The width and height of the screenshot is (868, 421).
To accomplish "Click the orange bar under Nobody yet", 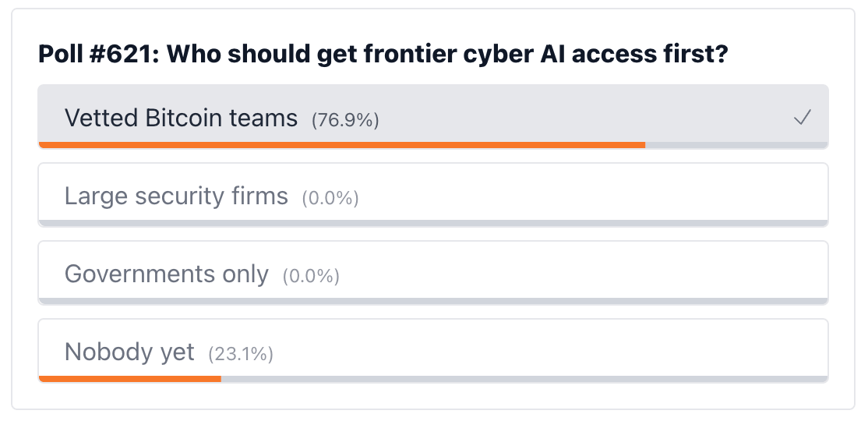I will pyautogui.click(x=130, y=379).
